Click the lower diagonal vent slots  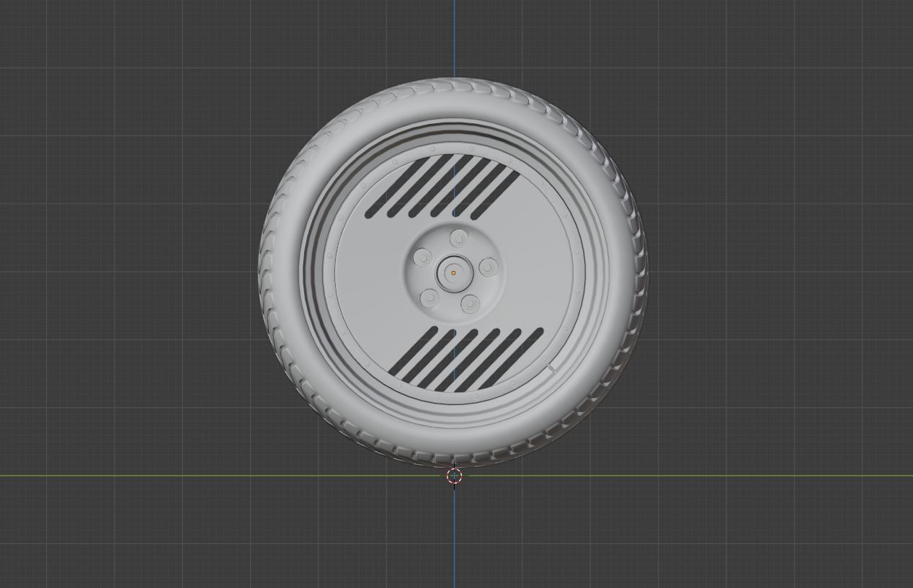(x=466, y=359)
